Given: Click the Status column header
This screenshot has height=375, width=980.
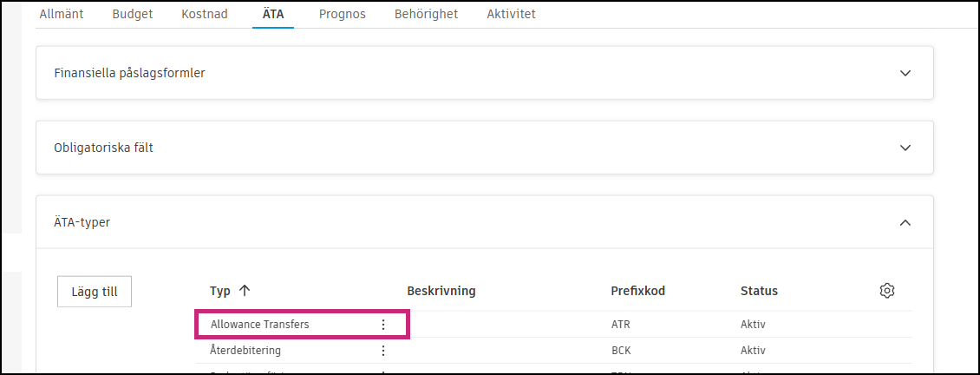Looking at the screenshot, I should tap(759, 291).
